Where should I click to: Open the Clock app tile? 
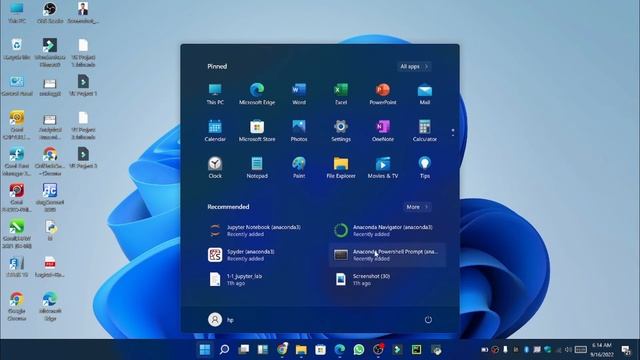pos(215,167)
